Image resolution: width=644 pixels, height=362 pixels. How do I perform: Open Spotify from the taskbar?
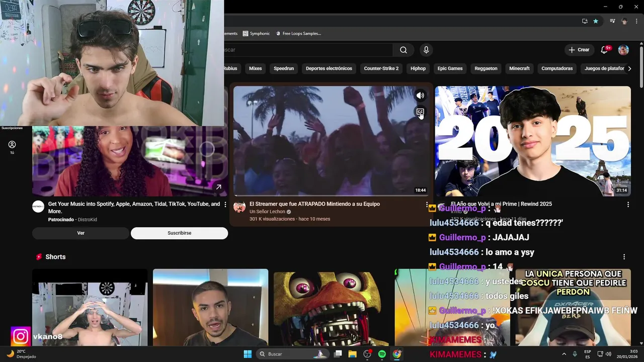click(382, 354)
